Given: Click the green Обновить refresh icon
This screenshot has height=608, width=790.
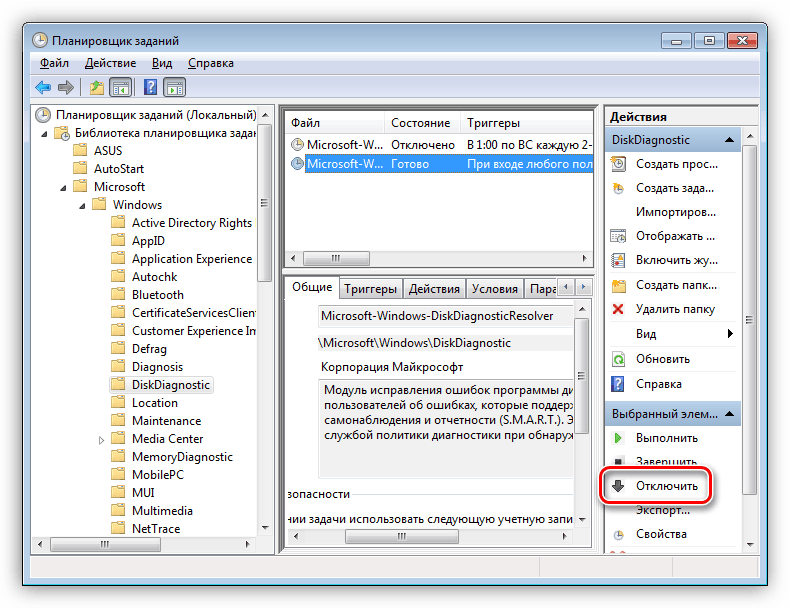Looking at the screenshot, I should click(618, 359).
